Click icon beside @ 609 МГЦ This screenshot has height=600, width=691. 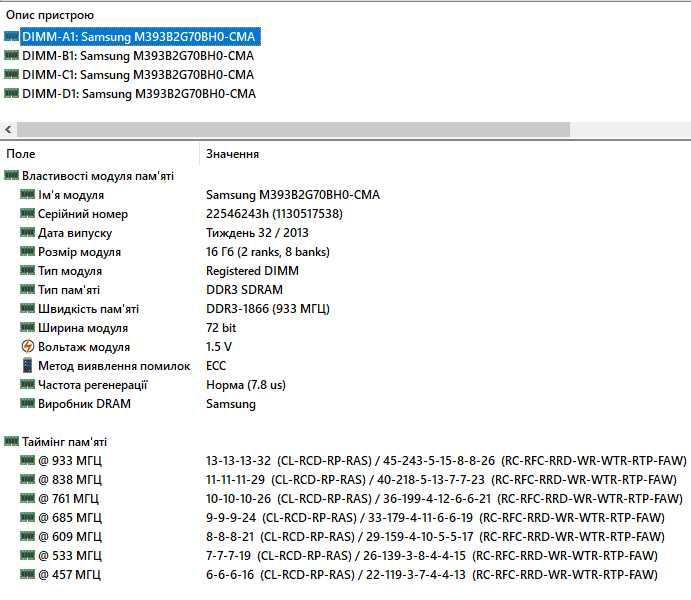[x=27, y=536]
